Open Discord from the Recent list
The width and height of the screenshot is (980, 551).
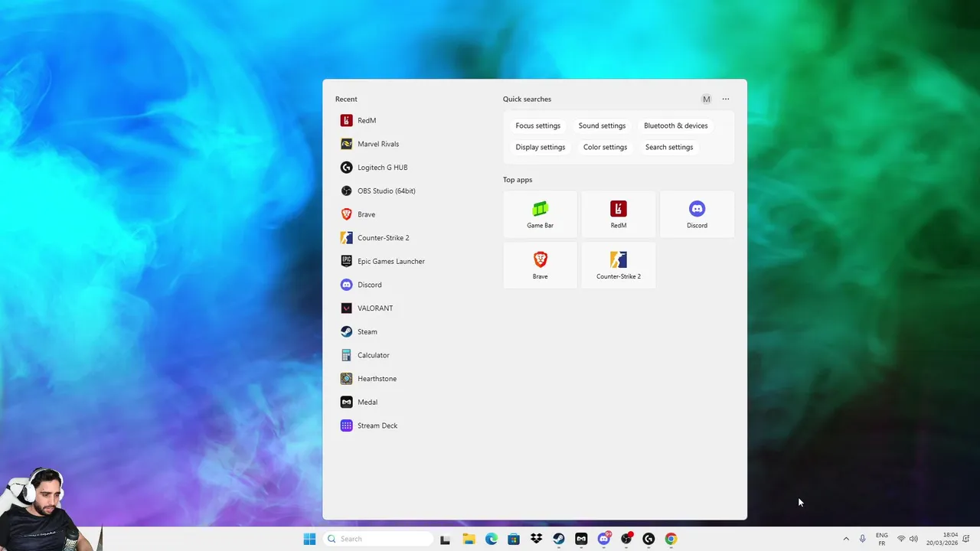tap(413, 285)
